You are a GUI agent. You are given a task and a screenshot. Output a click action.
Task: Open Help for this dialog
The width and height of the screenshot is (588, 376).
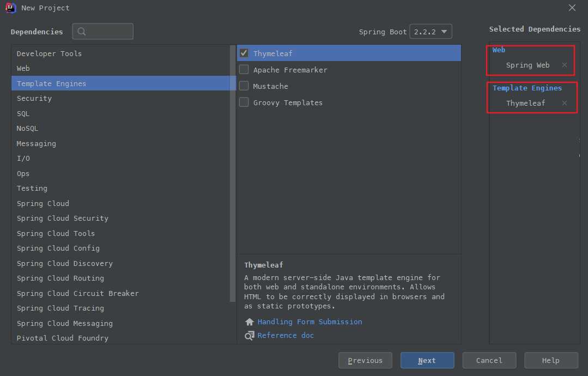tap(551, 360)
